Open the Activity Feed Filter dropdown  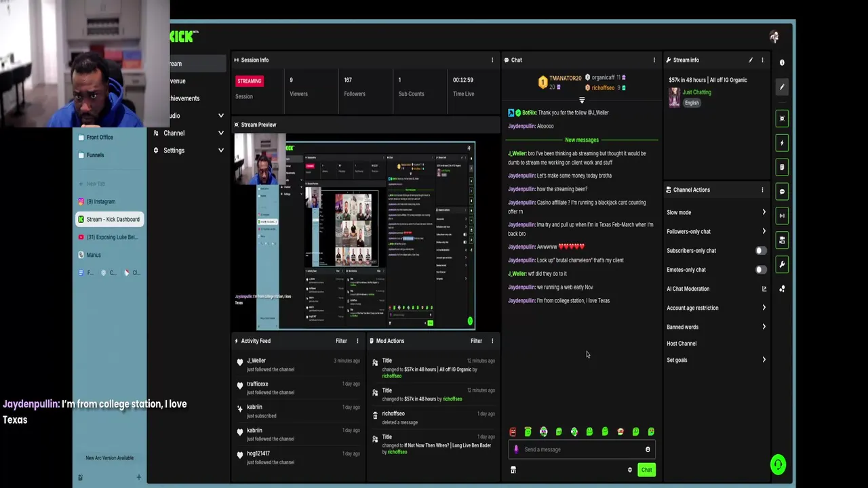(341, 341)
